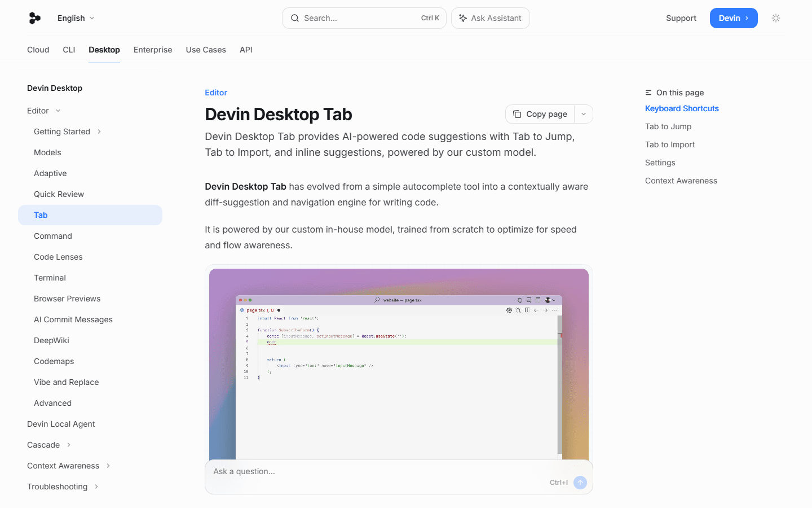Screen dimensions: 812x508
Task: Open the Copy page dropdown arrow
Action: pyautogui.click(x=584, y=114)
